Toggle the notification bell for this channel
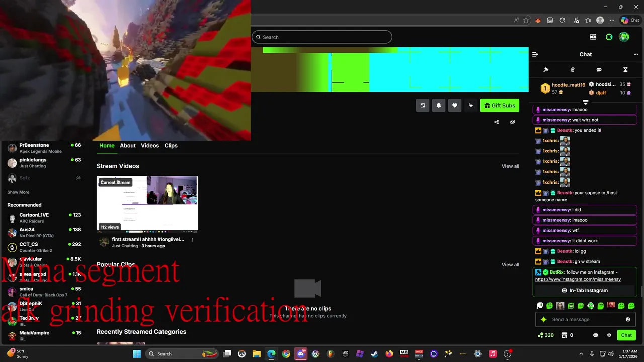The width and height of the screenshot is (644, 362). (x=438, y=105)
